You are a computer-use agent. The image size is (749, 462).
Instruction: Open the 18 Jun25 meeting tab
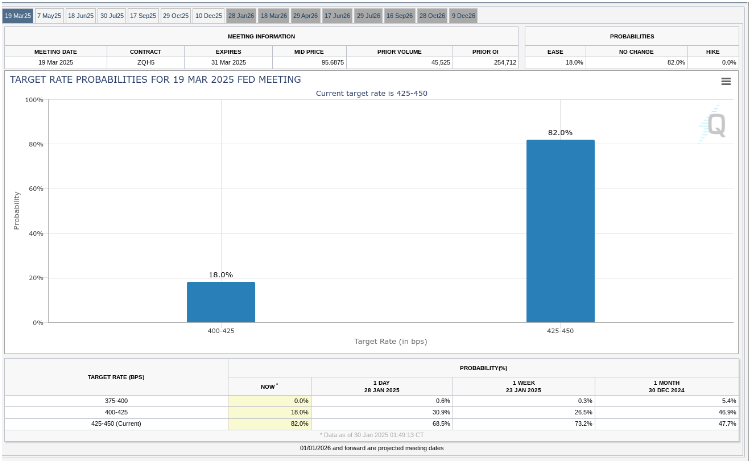81,16
